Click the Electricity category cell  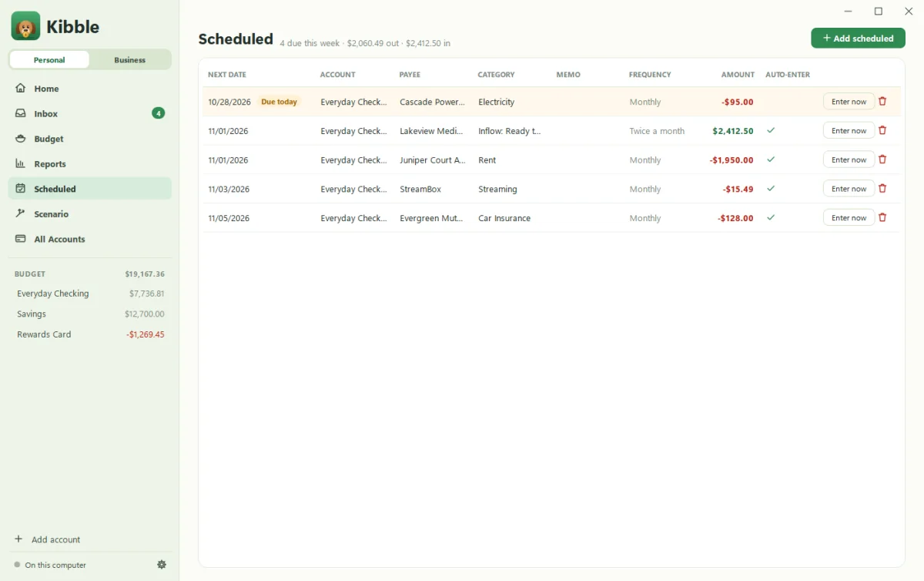[496, 102]
